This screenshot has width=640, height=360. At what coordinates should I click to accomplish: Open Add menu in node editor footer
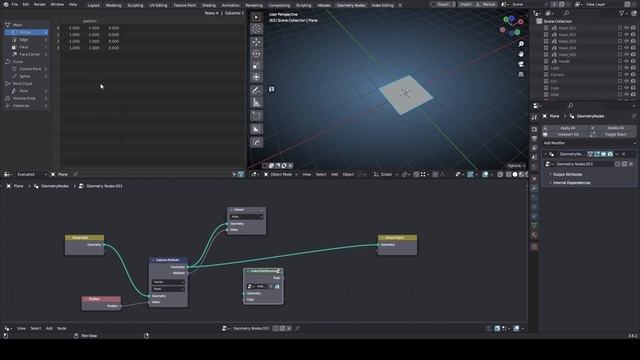click(x=49, y=328)
